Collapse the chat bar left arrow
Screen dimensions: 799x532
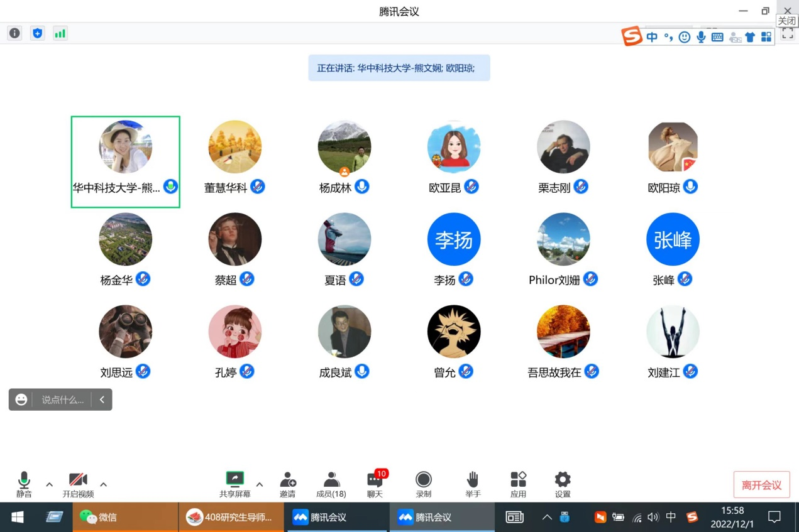(x=102, y=399)
